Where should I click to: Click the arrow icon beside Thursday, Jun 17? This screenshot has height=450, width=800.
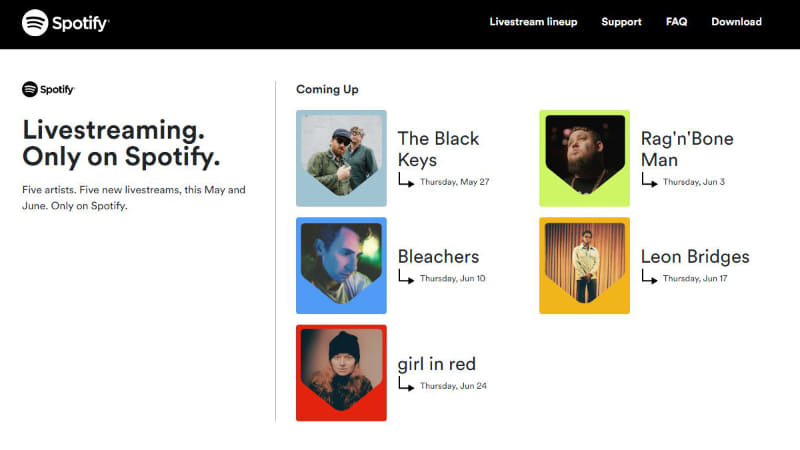649,277
